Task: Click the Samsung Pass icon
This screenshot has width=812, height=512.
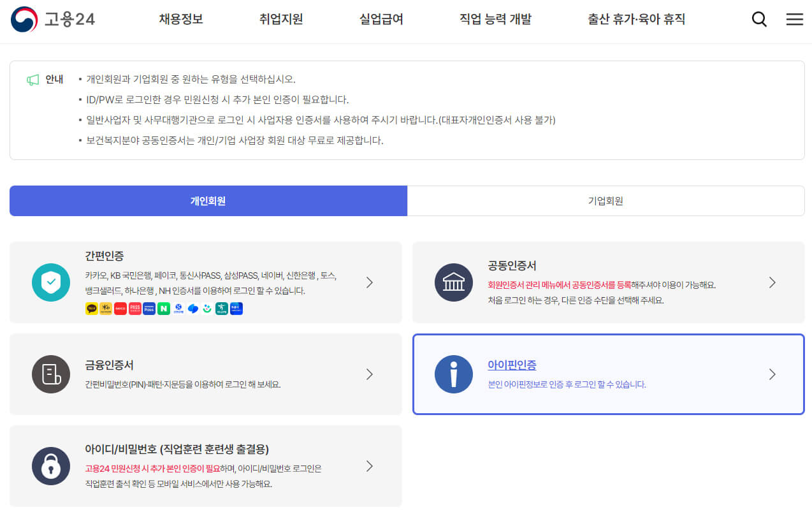Action: 149,309
